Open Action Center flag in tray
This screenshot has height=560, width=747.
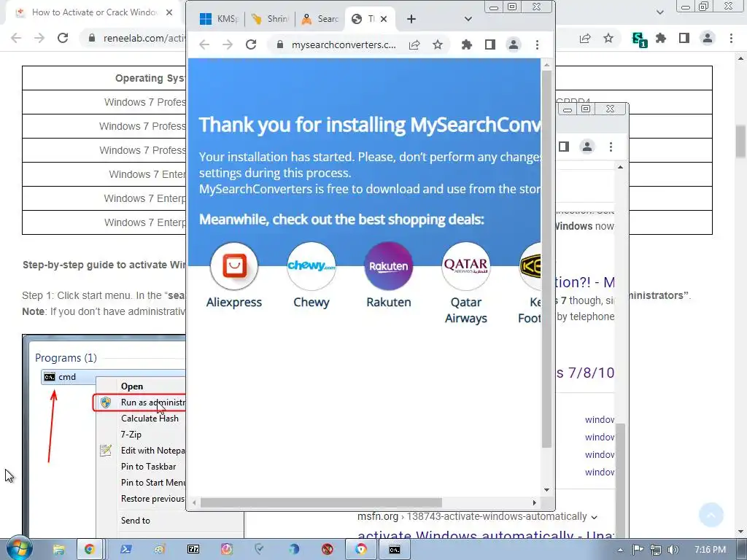[x=638, y=550]
